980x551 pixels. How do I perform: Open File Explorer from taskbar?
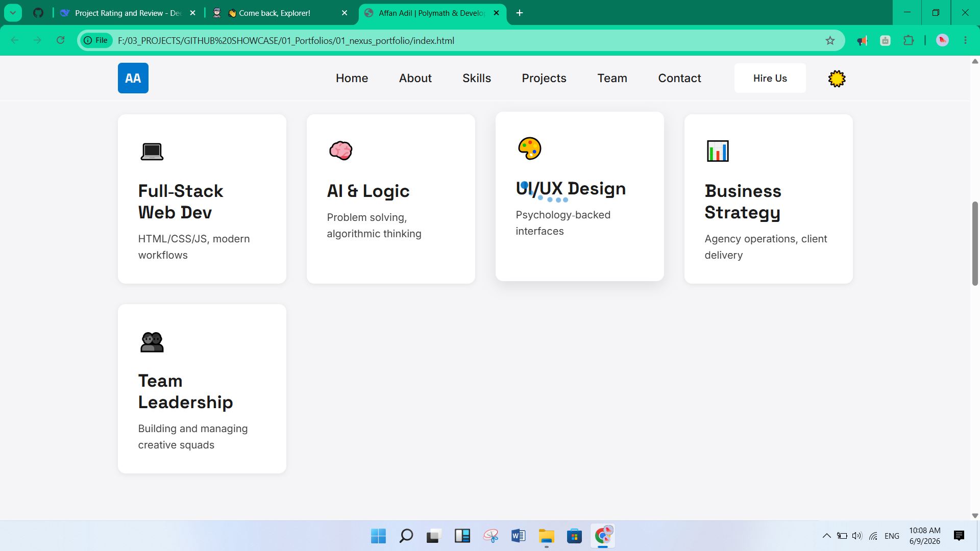546,536
